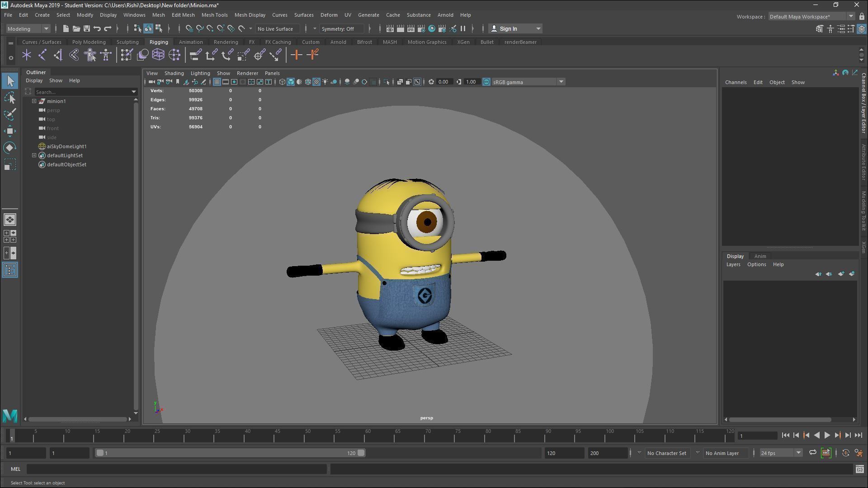This screenshot has width=868, height=488.
Task: Expand the defaultLightSet node
Action: point(34,155)
